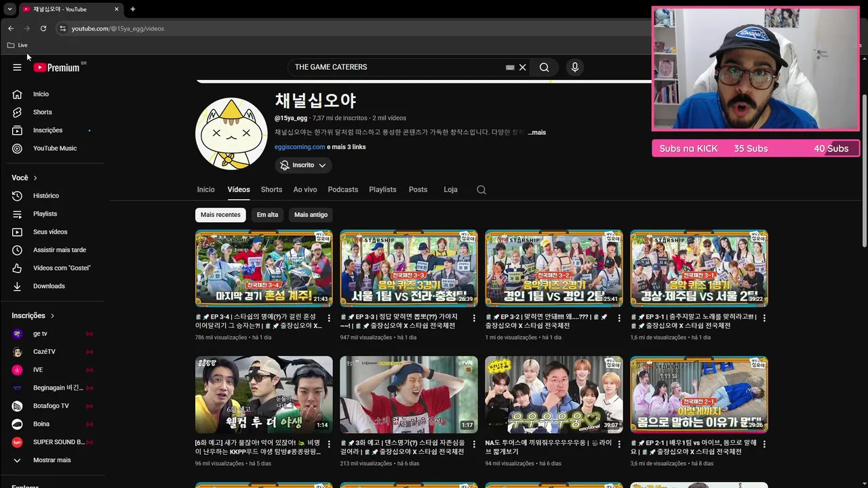The height and width of the screenshot is (488, 868).
Task: Switch to Shorts channel tab
Action: 271,190
